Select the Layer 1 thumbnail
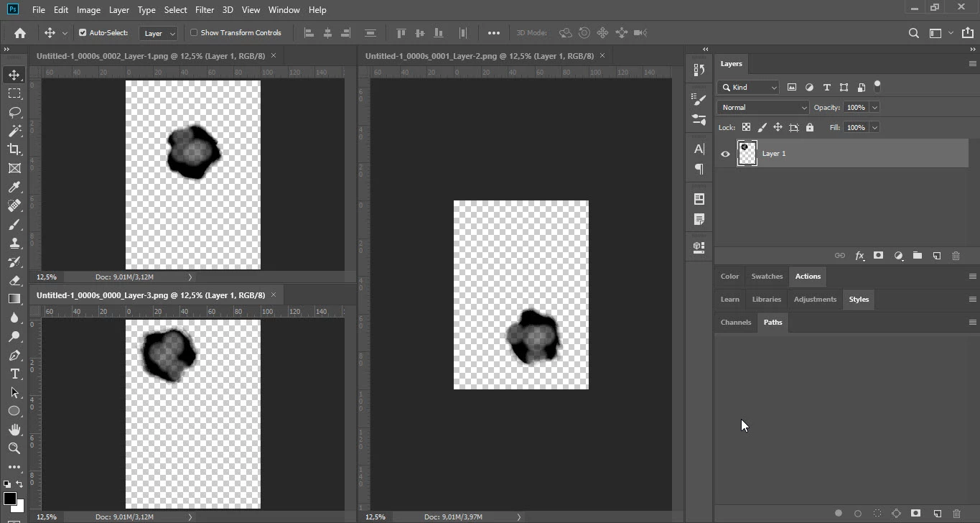The width and height of the screenshot is (980, 523). pos(747,154)
